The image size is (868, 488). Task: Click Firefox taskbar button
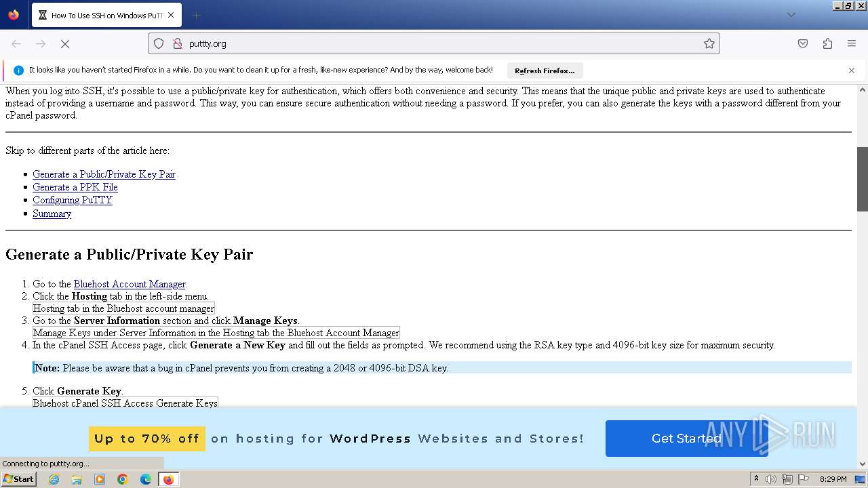point(168,479)
